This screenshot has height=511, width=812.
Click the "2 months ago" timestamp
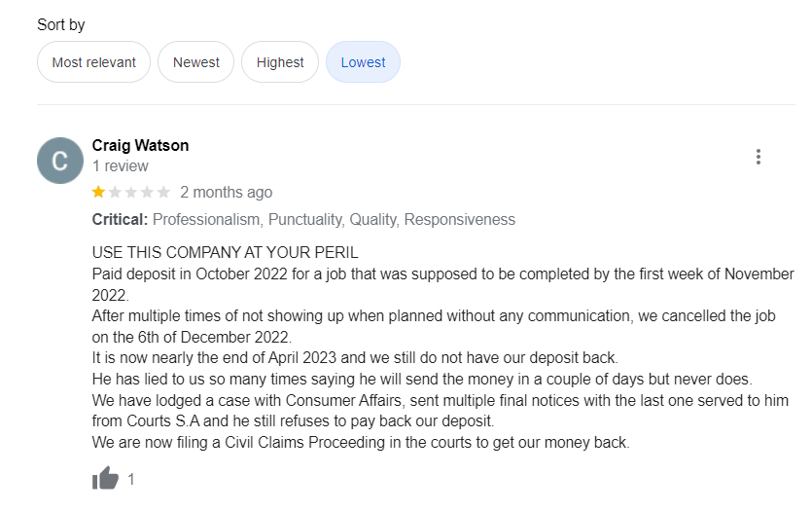[x=227, y=192]
